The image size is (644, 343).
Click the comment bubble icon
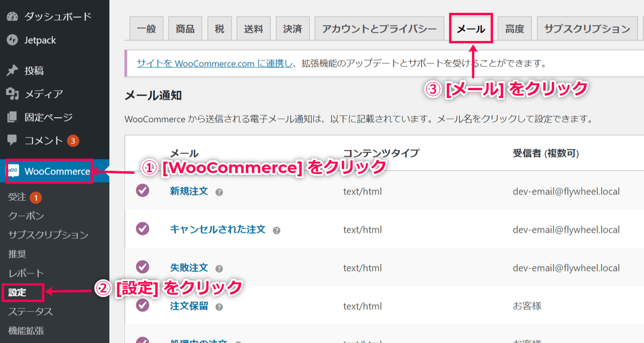[x=13, y=140]
